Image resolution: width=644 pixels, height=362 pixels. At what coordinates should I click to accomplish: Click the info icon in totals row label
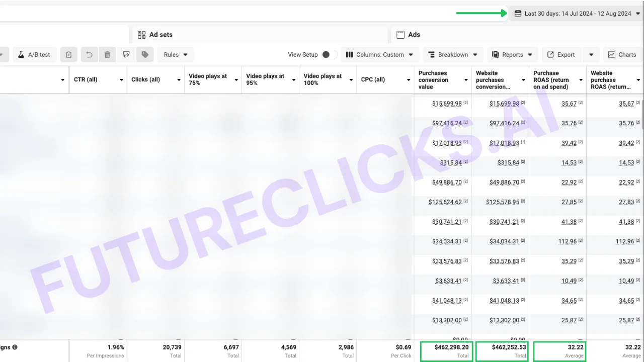[15, 347]
